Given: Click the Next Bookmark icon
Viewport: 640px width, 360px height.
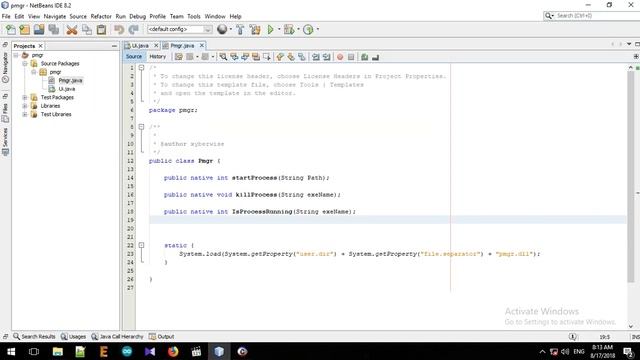Looking at the screenshot, I should click(291, 57).
